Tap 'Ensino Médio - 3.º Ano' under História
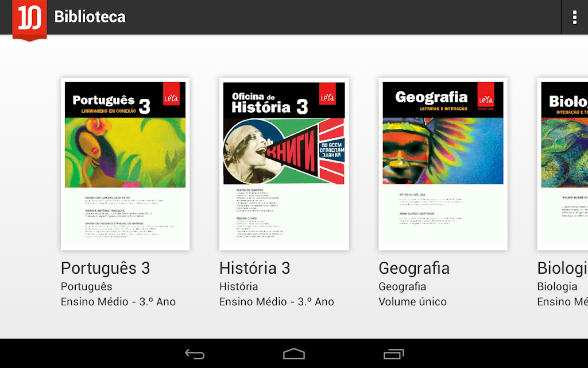Viewport: 588px width, 368px height. tap(277, 301)
